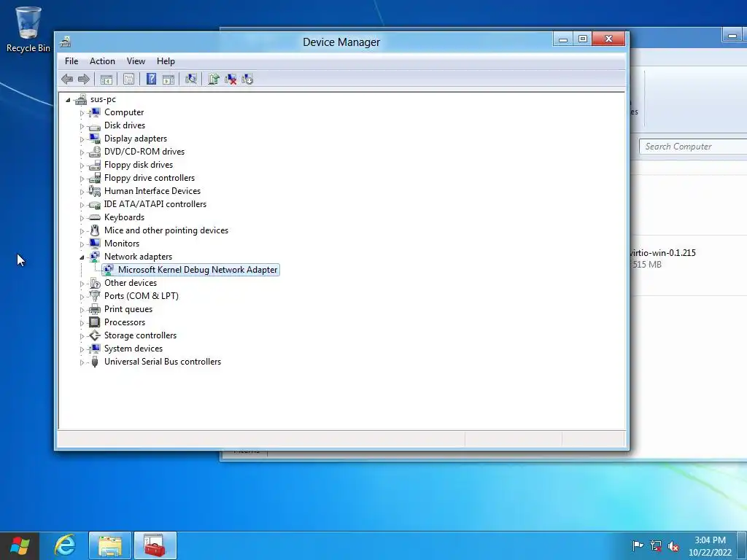This screenshot has height=560, width=747.
Task: Expand the Ports (COM & LPT) node
Action: [x=82, y=297]
